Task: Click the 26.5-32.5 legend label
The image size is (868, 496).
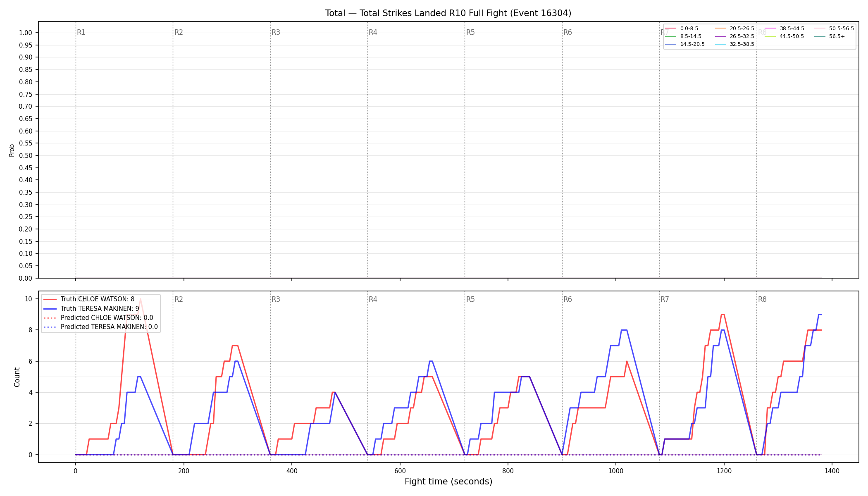Action: click(742, 36)
